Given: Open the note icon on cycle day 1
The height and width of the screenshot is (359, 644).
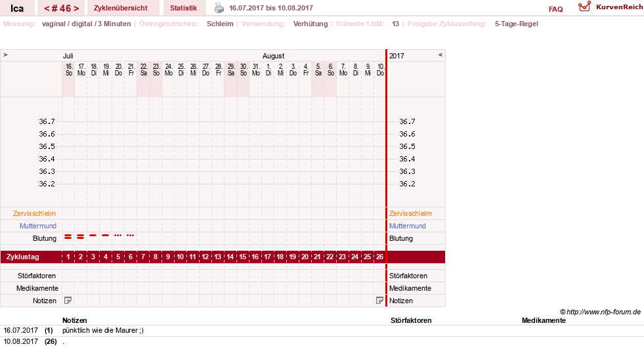Looking at the screenshot, I should point(68,301).
